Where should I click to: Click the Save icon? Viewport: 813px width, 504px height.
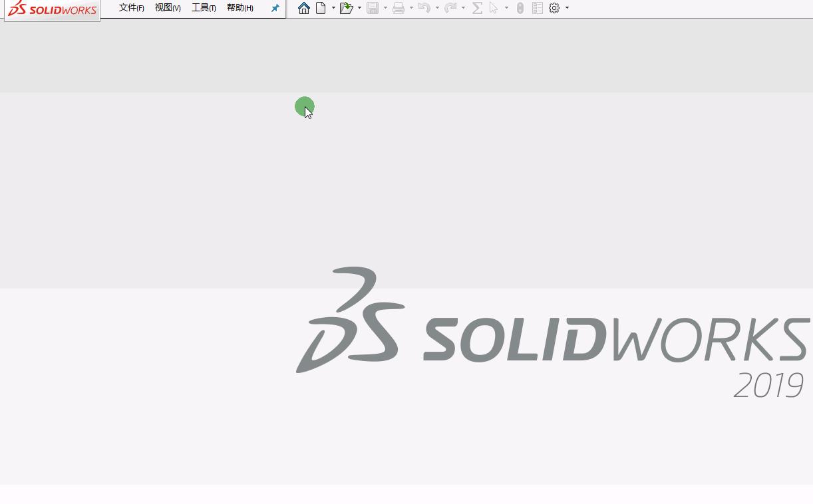373,8
